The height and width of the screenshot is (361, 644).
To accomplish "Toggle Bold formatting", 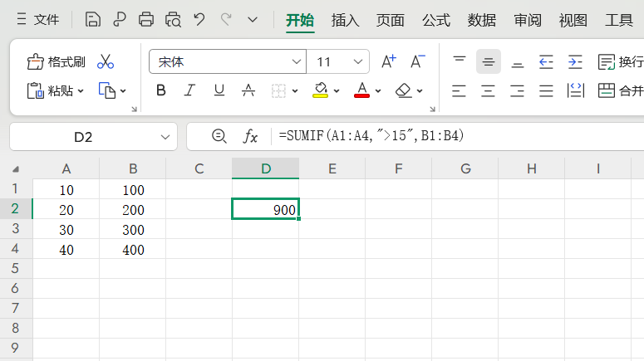I will pyautogui.click(x=161, y=90).
